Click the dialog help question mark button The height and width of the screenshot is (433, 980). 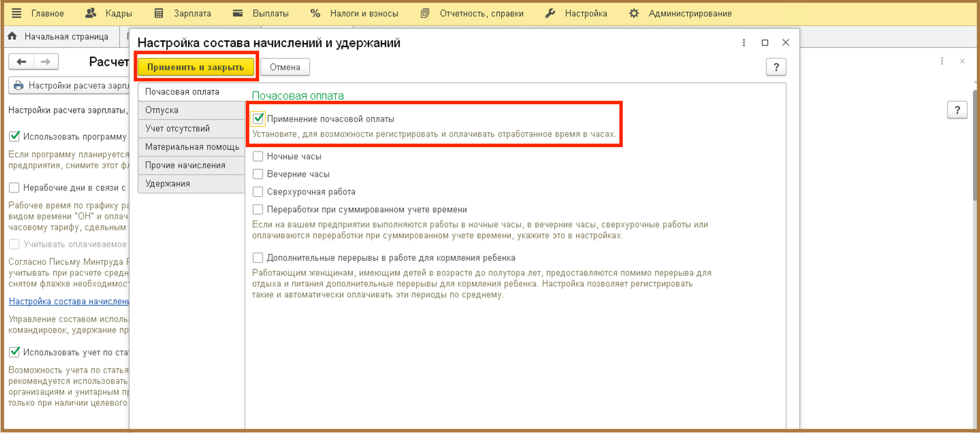click(776, 67)
